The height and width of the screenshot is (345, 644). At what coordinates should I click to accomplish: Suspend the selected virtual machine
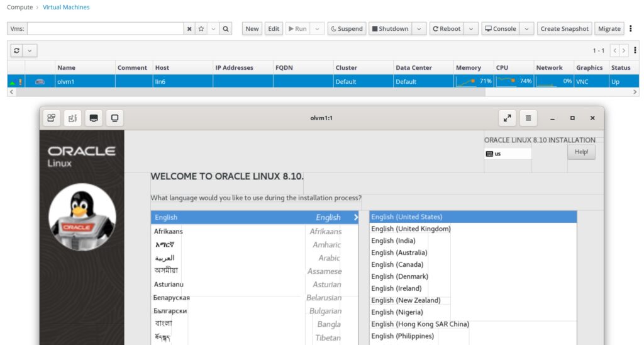347,29
